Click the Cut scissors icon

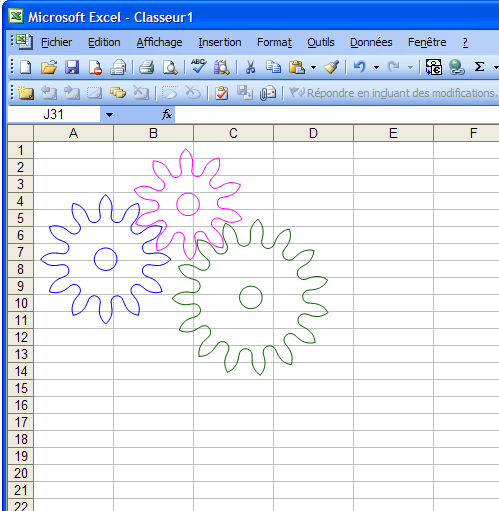tap(250, 67)
